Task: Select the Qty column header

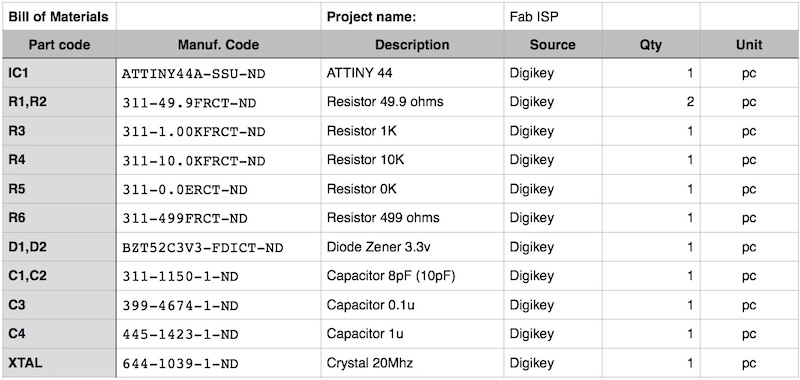Action: [651, 44]
